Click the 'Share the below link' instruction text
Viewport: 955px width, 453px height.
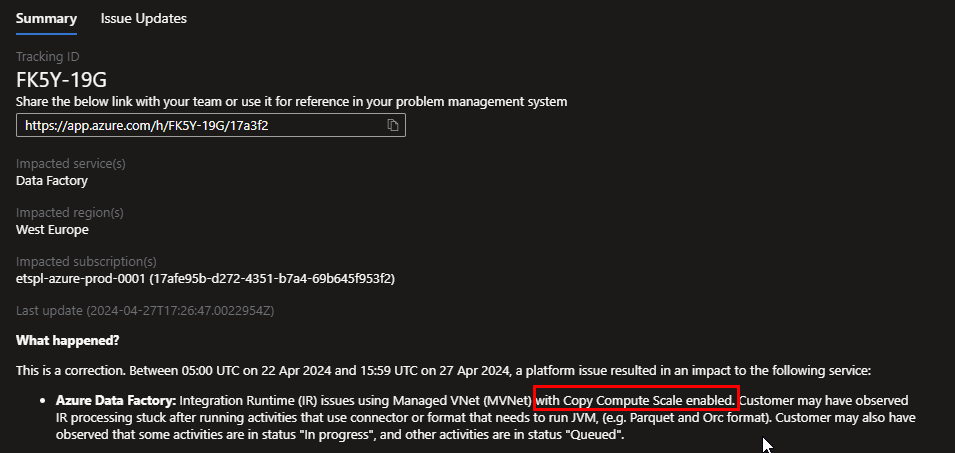291,102
